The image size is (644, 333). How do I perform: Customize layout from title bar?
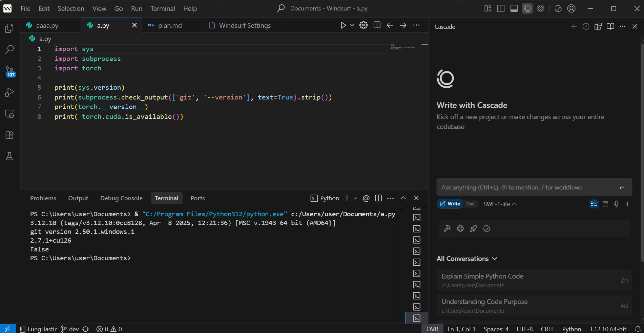[488, 8]
